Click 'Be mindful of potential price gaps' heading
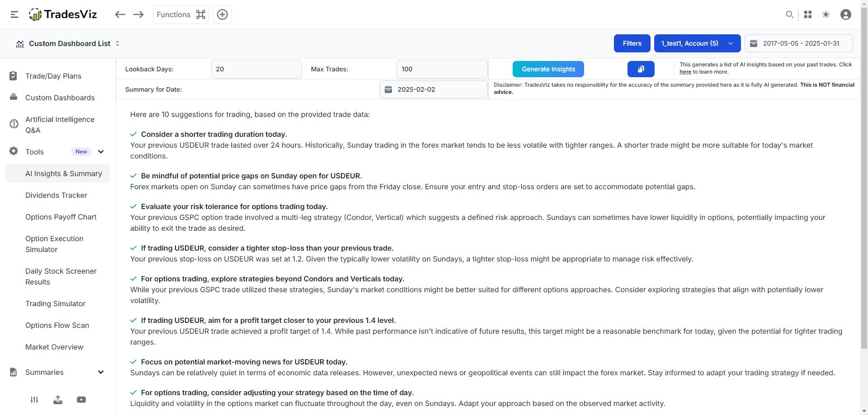 click(x=251, y=176)
